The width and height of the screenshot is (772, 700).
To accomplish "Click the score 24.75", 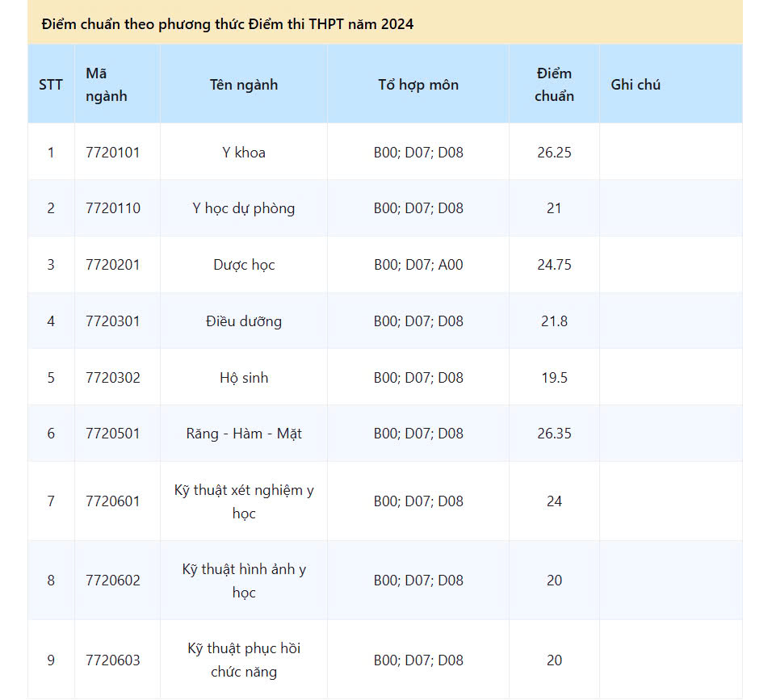I will 555,265.
